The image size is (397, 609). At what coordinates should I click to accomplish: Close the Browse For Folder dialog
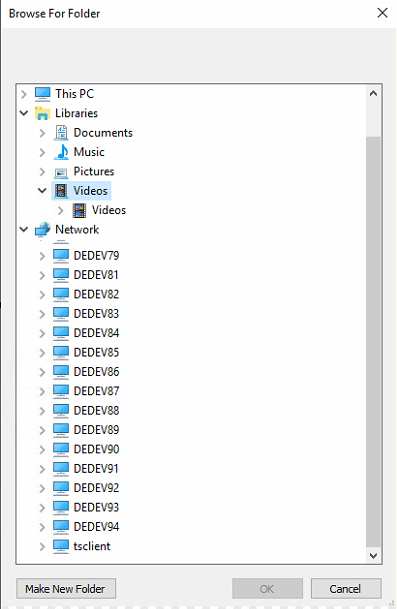tap(382, 13)
